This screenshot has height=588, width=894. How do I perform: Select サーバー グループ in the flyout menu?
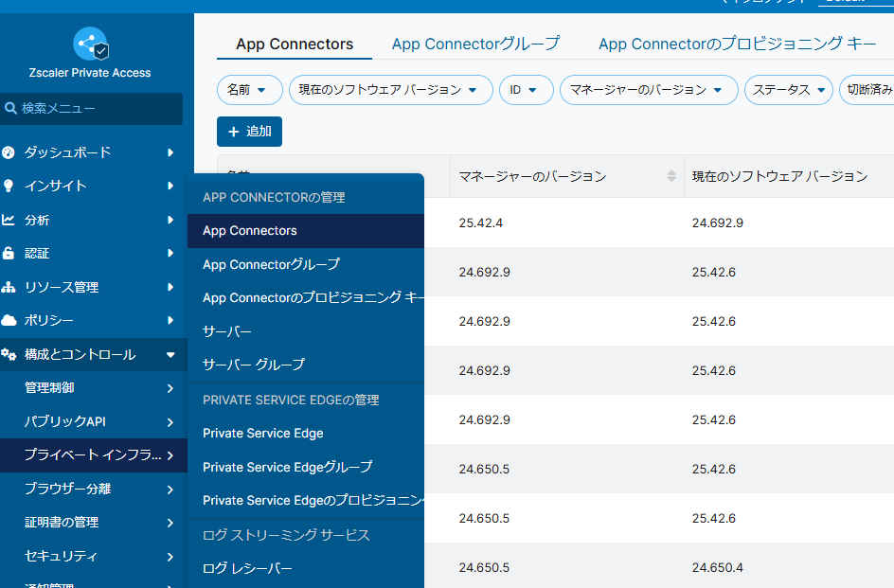point(306,365)
